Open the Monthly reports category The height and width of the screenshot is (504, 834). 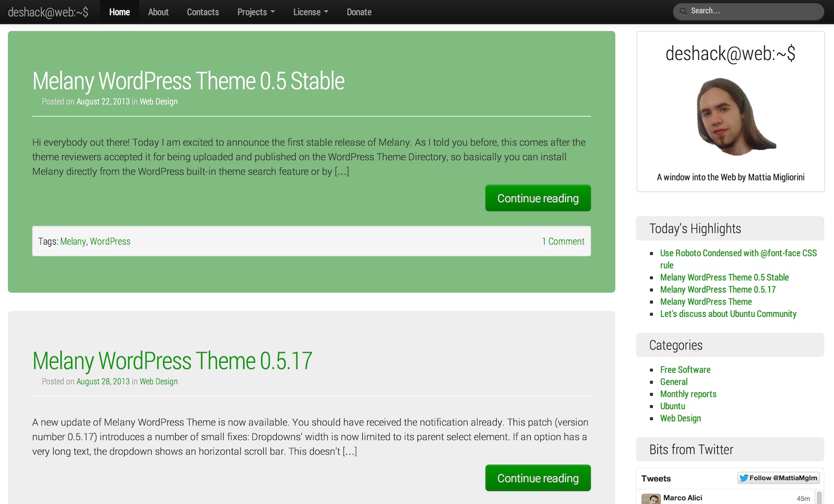pos(688,394)
